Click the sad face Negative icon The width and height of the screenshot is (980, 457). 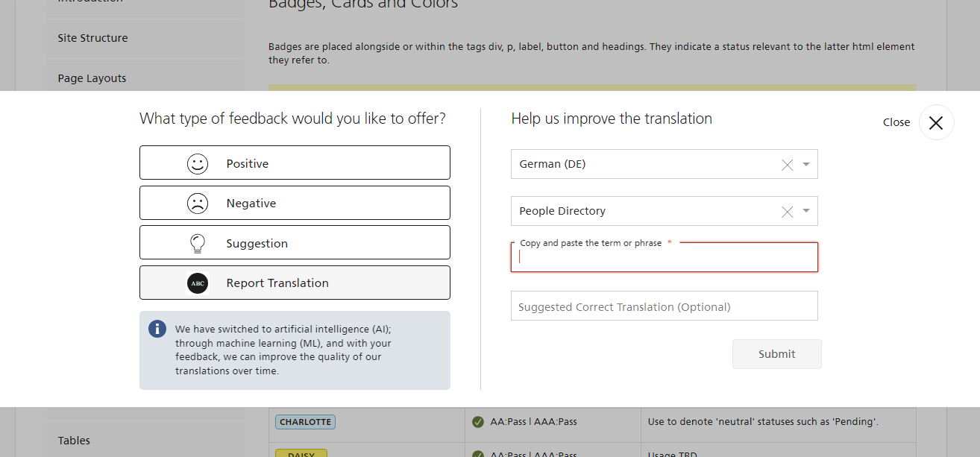(198, 204)
